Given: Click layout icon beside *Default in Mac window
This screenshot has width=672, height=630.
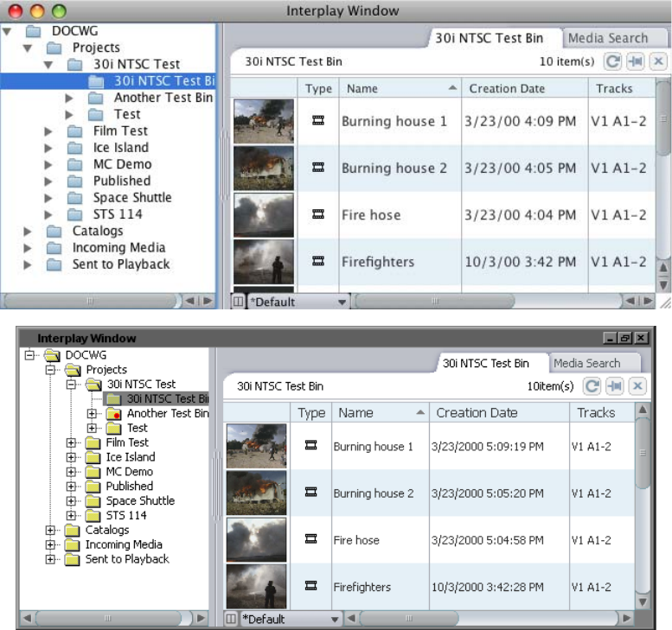Looking at the screenshot, I should point(238,302).
